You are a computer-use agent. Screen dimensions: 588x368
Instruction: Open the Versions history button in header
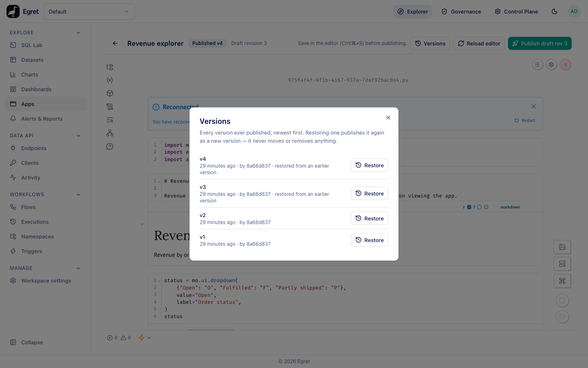point(430,43)
